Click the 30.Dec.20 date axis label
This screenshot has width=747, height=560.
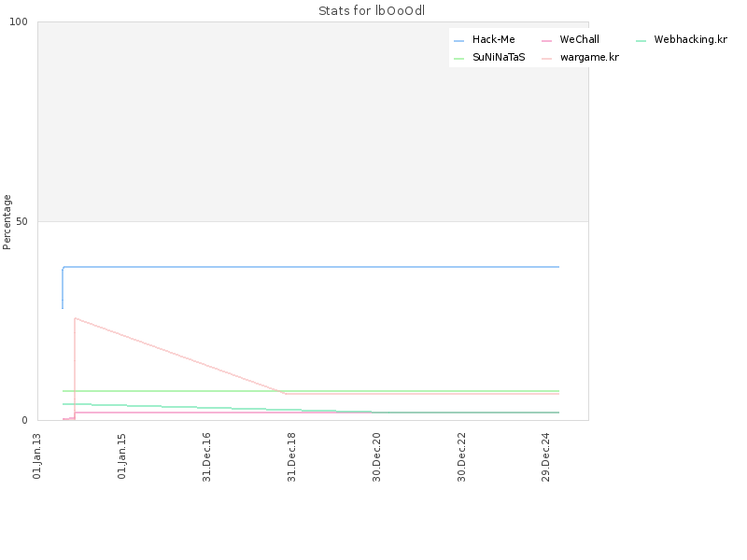point(376,456)
